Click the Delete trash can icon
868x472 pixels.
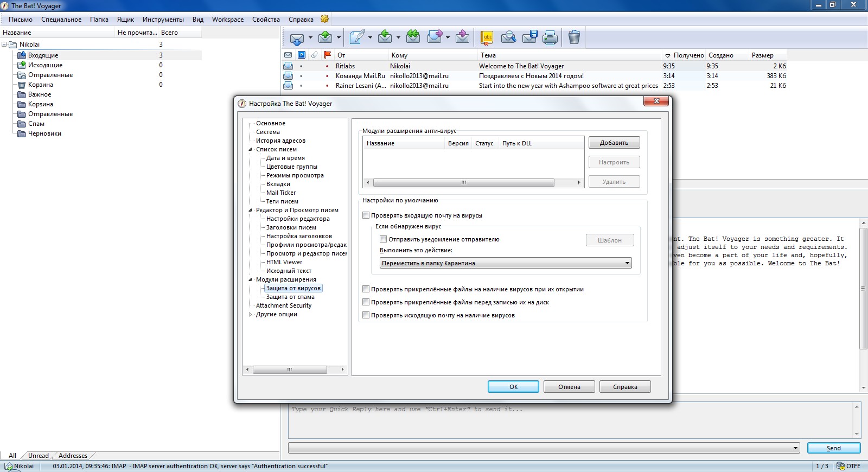tap(574, 37)
